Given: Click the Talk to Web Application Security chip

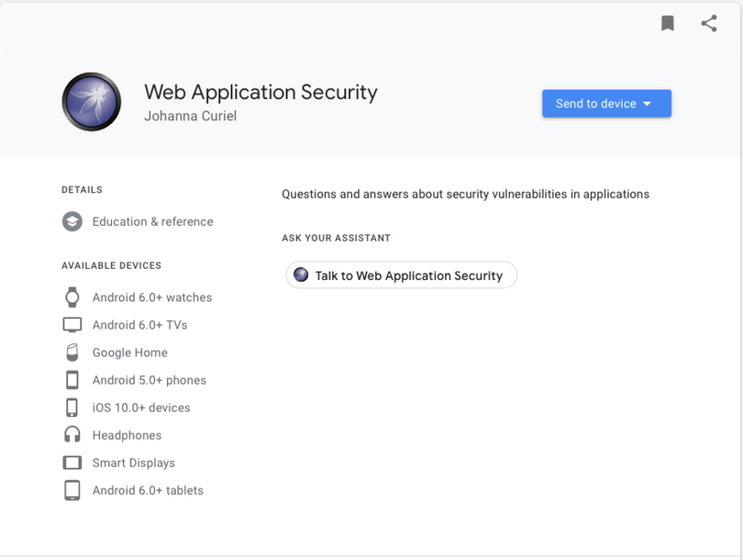Looking at the screenshot, I should click(400, 274).
